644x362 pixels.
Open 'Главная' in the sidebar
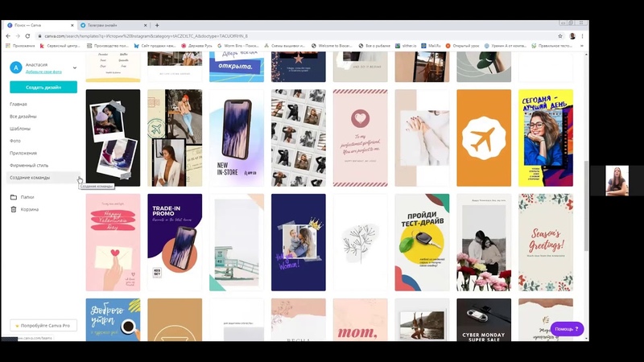click(19, 105)
